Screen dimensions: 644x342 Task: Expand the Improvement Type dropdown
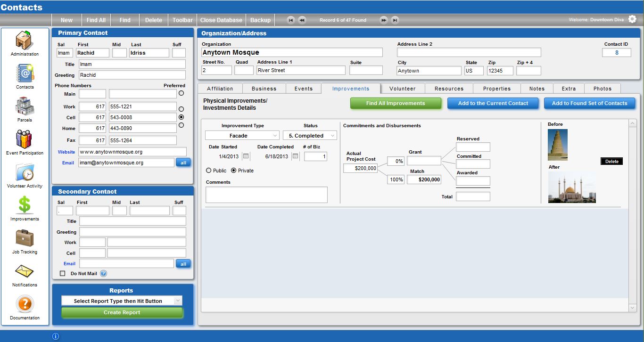pyautogui.click(x=242, y=136)
